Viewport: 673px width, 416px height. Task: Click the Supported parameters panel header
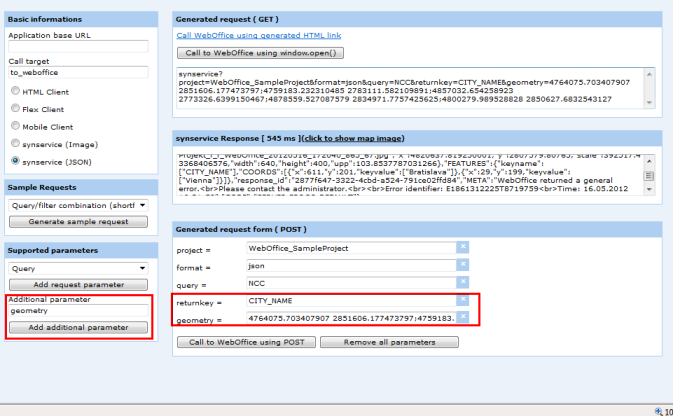click(81, 250)
